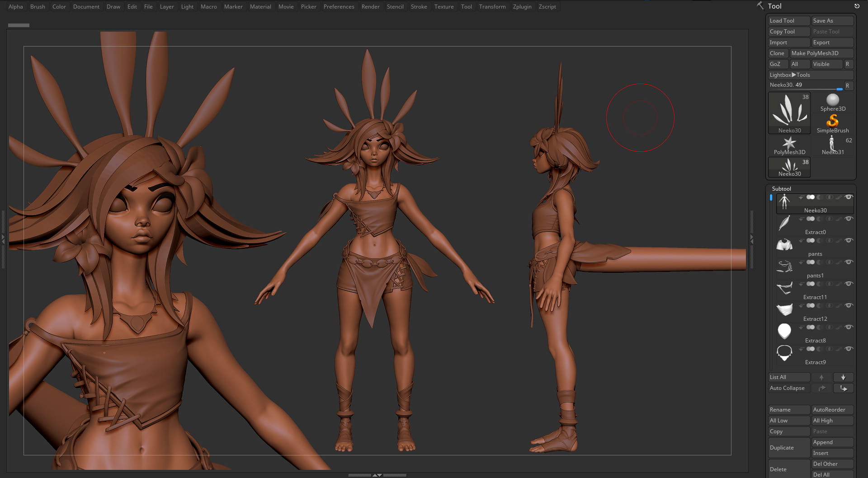
Task: Select the Extract0 feather subtool thumbnail
Action: tap(784, 223)
